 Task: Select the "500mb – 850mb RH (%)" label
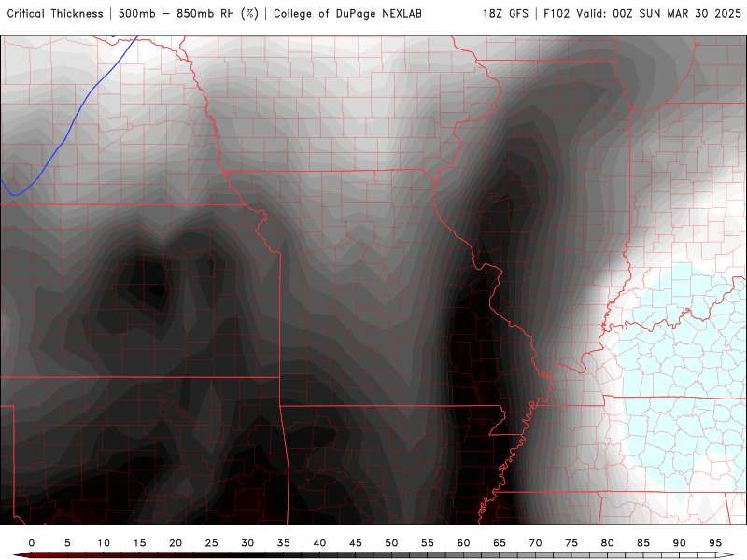point(189,13)
